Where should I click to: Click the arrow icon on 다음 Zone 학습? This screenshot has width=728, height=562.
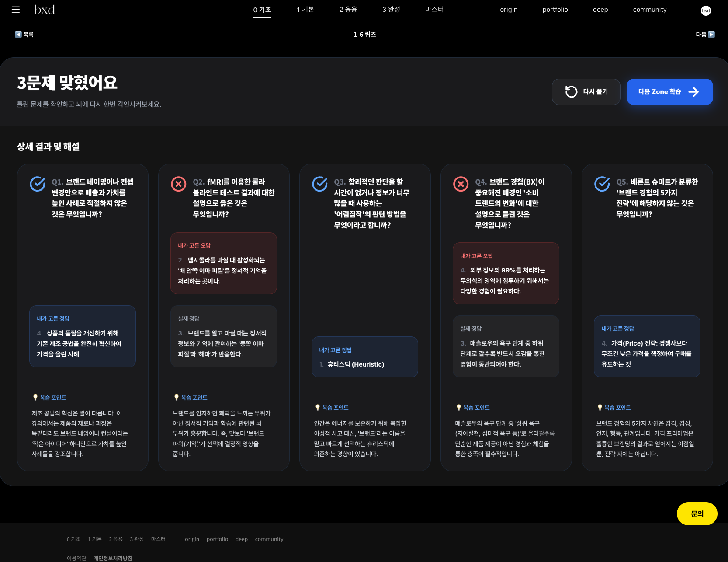point(693,92)
